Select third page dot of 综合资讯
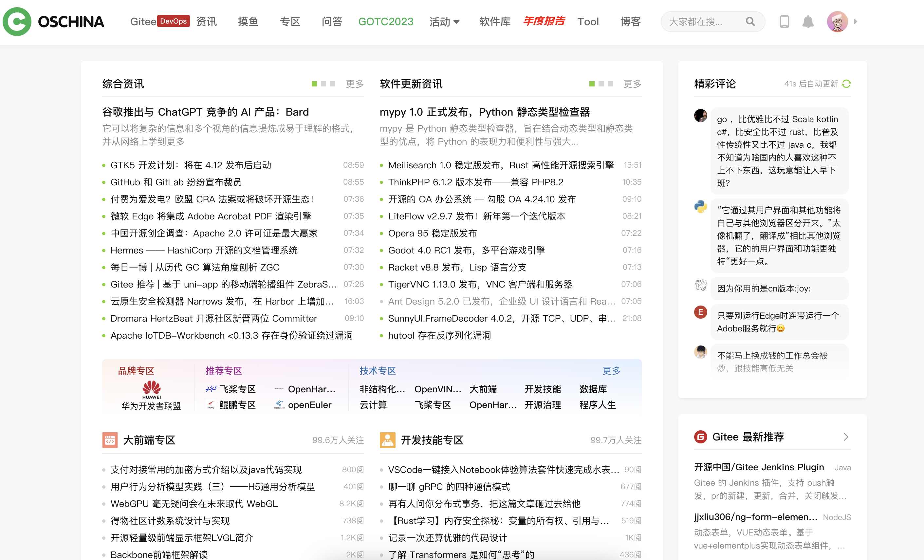The image size is (924, 560). pyautogui.click(x=332, y=84)
